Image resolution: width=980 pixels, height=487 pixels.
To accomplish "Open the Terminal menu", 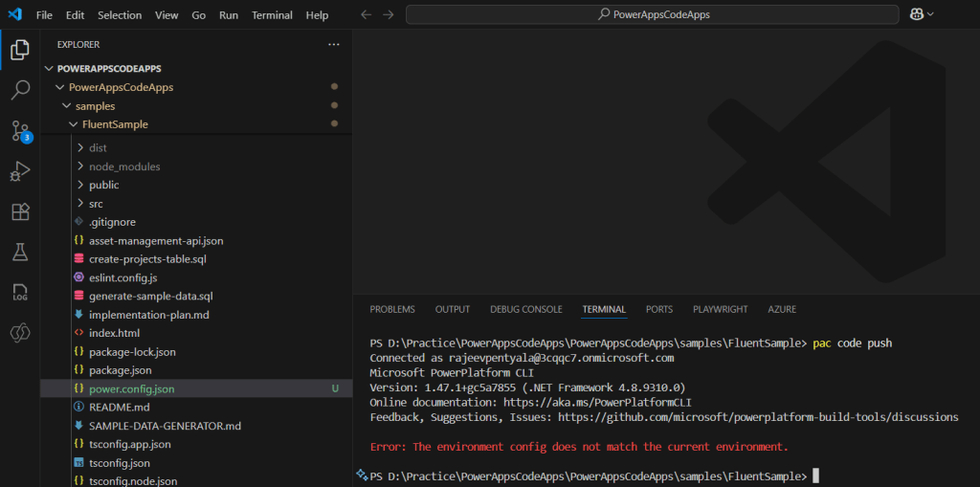I will [272, 15].
